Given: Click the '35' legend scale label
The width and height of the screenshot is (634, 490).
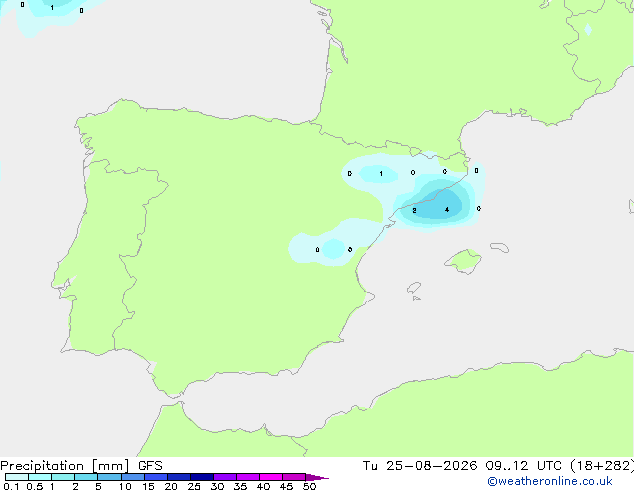Looking at the screenshot, I should point(240,486).
